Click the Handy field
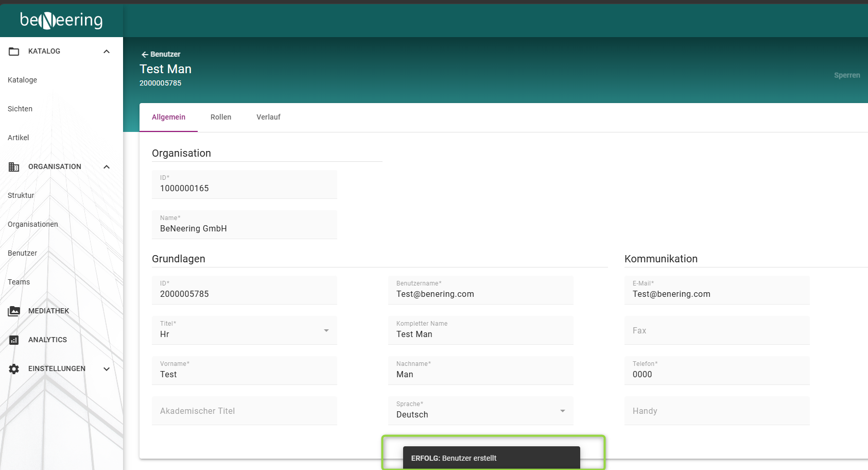 pyautogui.click(x=717, y=411)
